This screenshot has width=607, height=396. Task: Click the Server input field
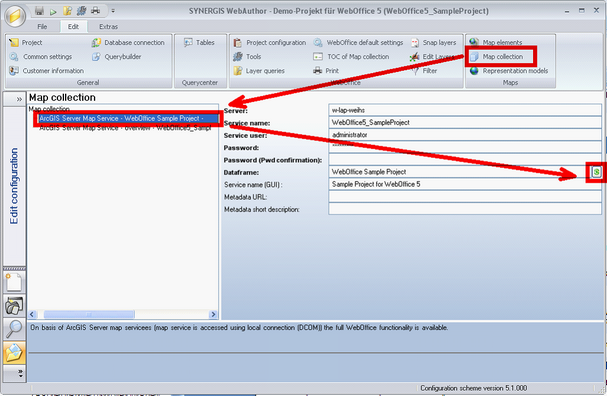coord(465,110)
